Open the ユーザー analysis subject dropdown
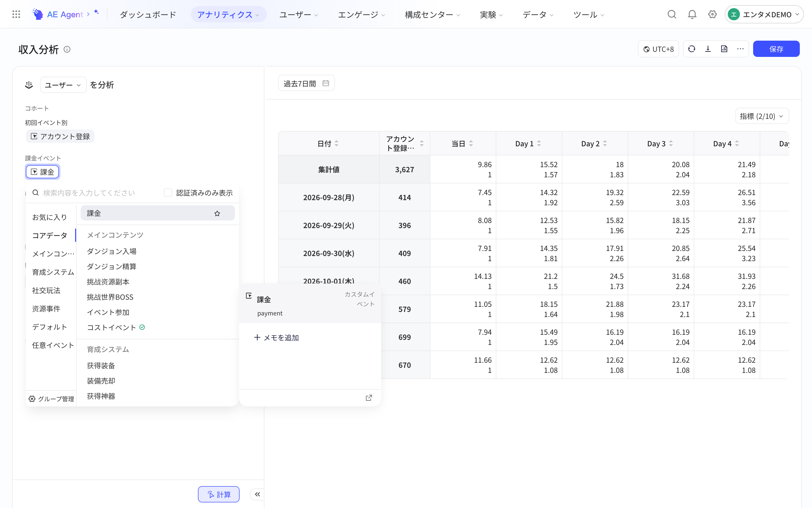Screen dimensions: 812x508 coord(63,85)
